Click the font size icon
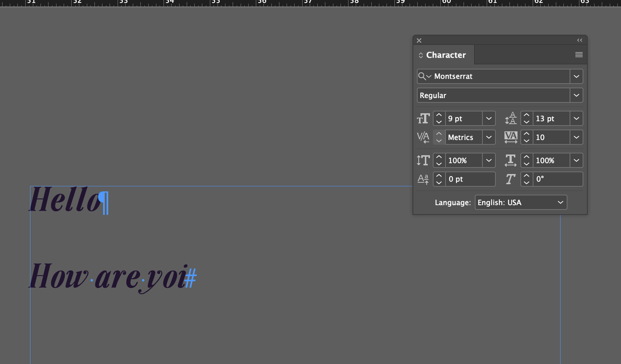 [423, 119]
